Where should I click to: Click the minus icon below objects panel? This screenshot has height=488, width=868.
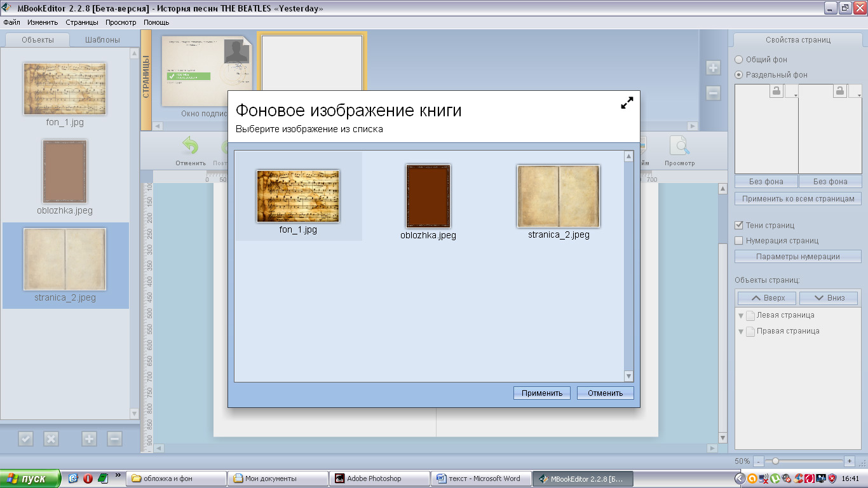pos(114,438)
